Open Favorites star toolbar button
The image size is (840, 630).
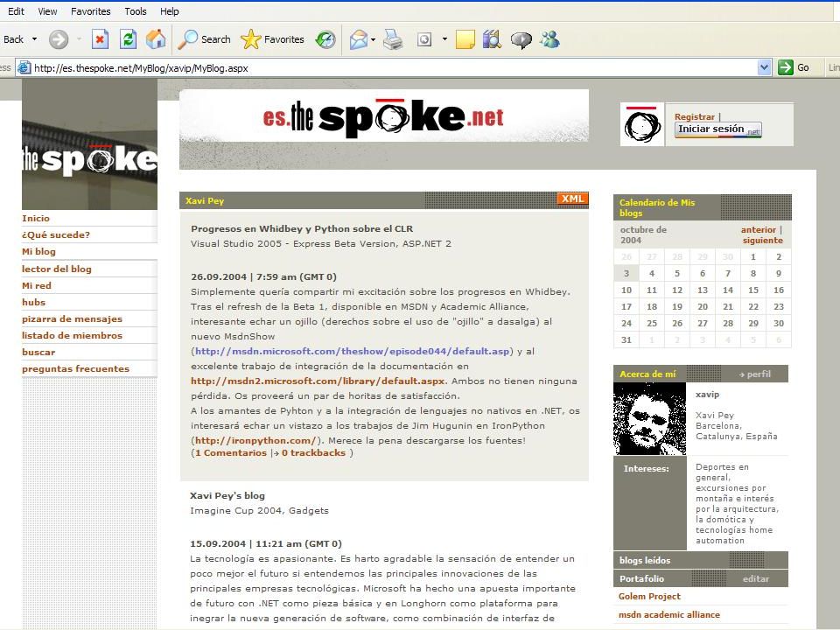coord(273,39)
